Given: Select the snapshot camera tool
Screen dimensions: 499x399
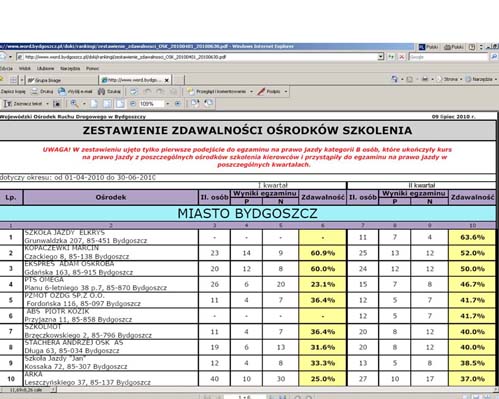Looking at the screenshot, I should [x=57, y=104].
